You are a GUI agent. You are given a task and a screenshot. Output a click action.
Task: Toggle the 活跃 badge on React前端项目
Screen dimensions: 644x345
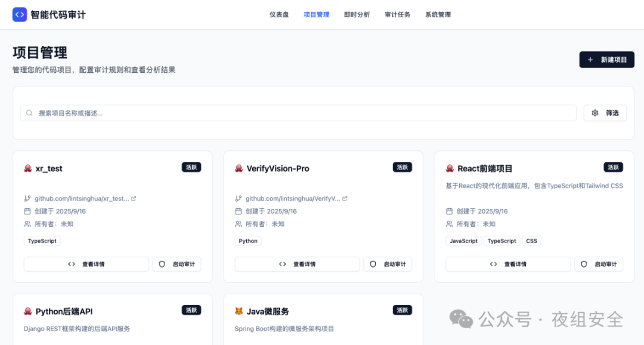[x=614, y=167]
